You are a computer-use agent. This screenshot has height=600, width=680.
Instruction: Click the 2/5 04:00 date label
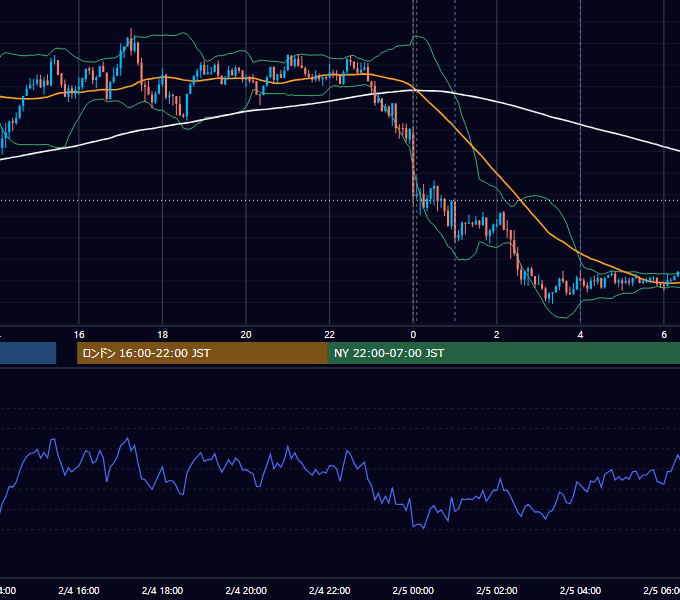point(580,590)
